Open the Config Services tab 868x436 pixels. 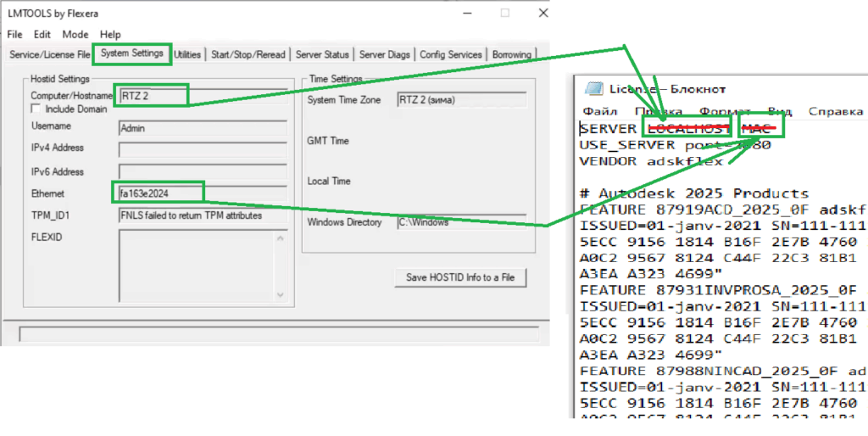coord(450,54)
